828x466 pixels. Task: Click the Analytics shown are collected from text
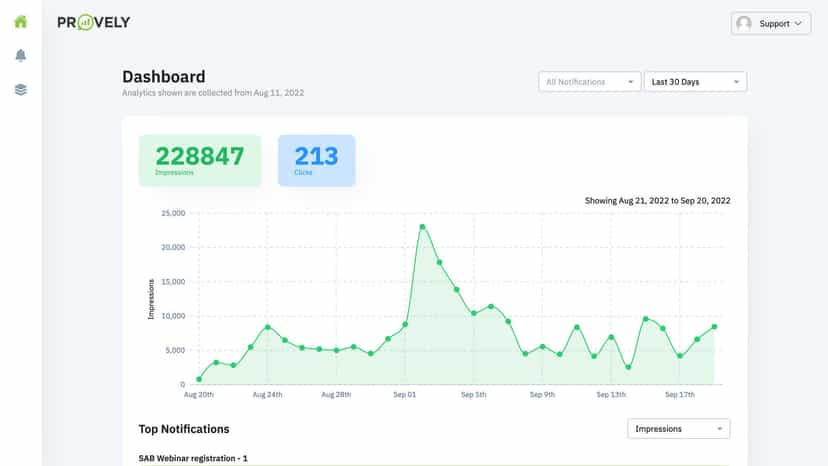click(x=213, y=93)
